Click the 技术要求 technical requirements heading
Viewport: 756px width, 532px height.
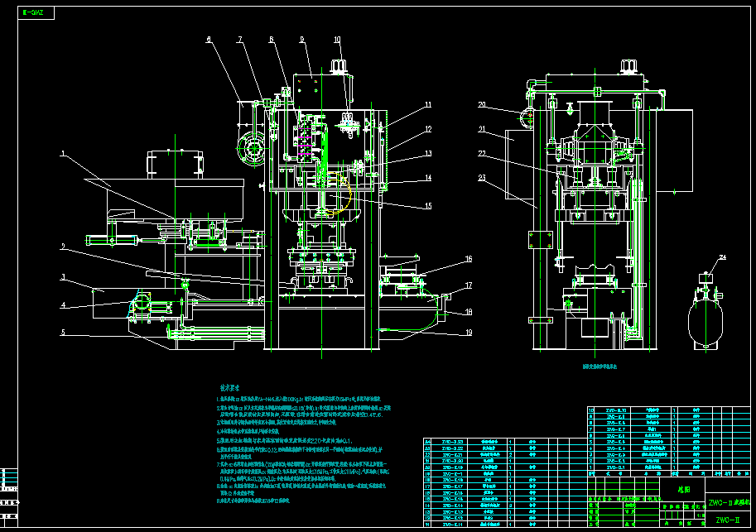click(230, 387)
